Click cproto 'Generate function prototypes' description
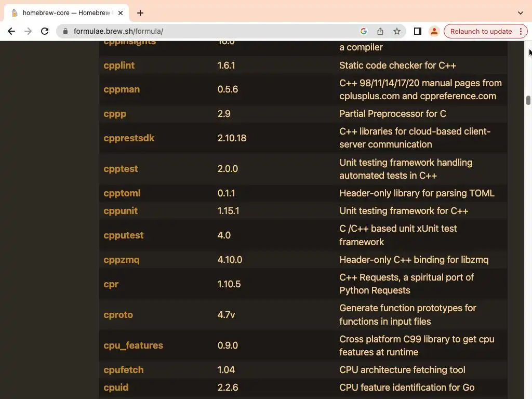Screen dimensions: 532x399 coord(408,314)
